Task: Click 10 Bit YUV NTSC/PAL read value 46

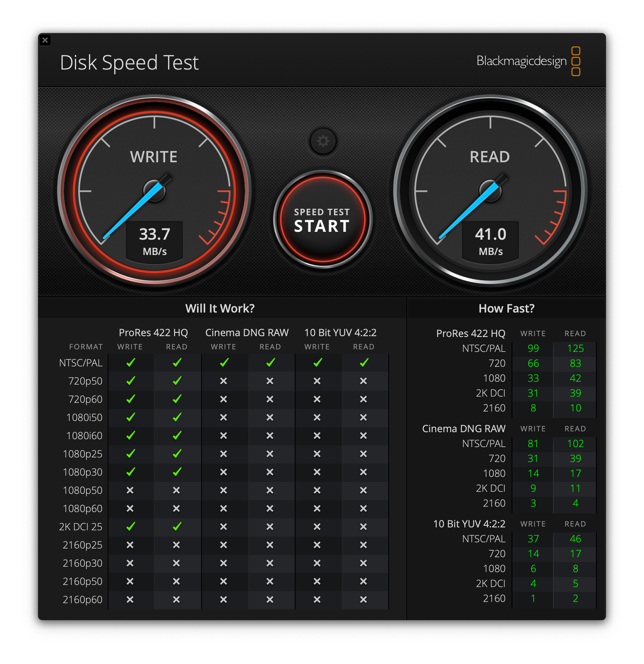Action: tap(575, 539)
